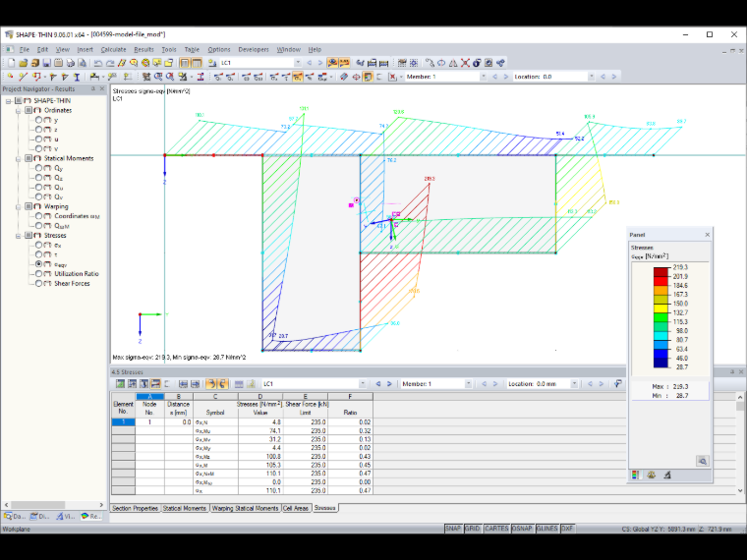Select the Utilization Ratio radio option
Screen dimensions: 747x560
38,274
